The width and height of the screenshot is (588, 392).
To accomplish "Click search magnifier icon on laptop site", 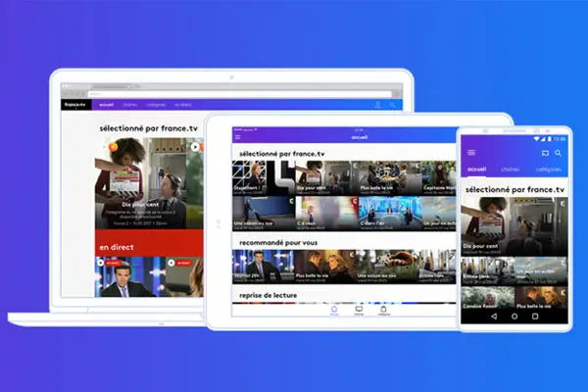I will (392, 105).
